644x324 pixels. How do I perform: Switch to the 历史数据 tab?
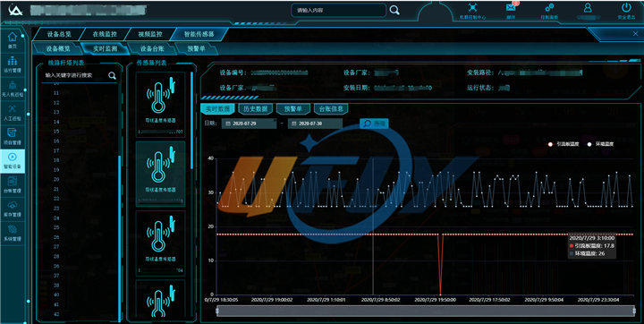coord(256,109)
